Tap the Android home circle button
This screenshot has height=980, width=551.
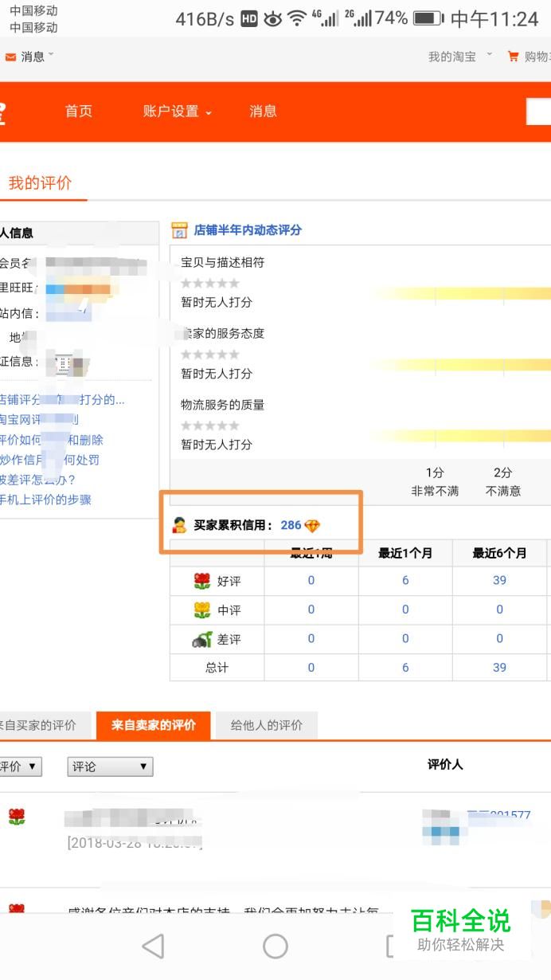[x=275, y=946]
